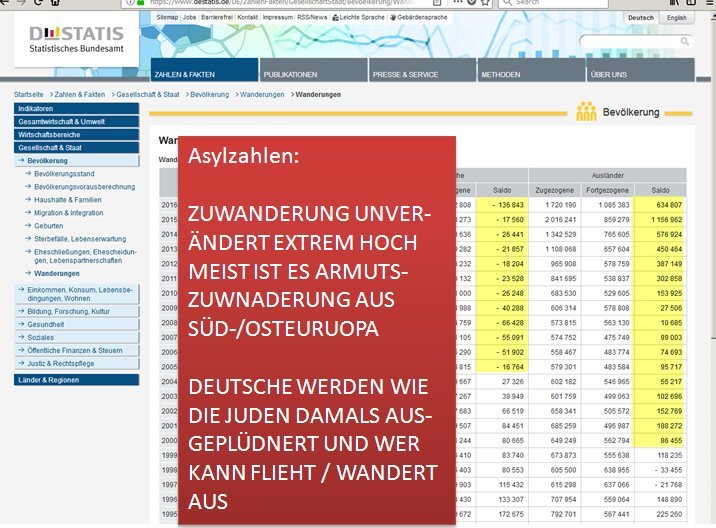
Task: Click the padlock icon in address bar
Action: coord(139,2)
